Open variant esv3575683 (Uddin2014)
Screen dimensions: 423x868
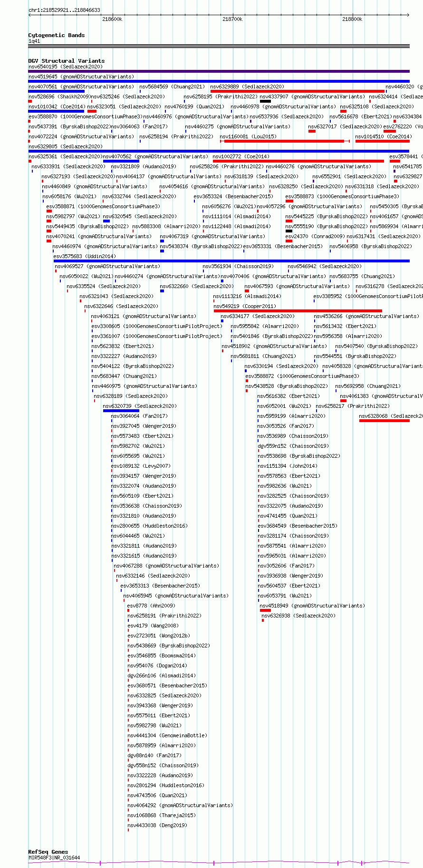[x=85, y=256]
